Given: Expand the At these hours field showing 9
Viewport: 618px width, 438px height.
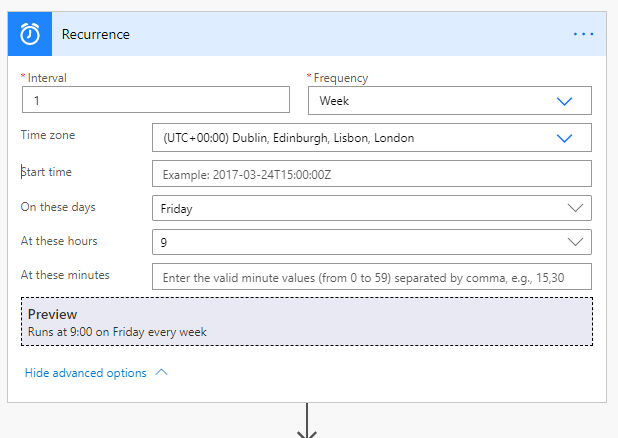Looking at the screenshot, I should point(360,242).
